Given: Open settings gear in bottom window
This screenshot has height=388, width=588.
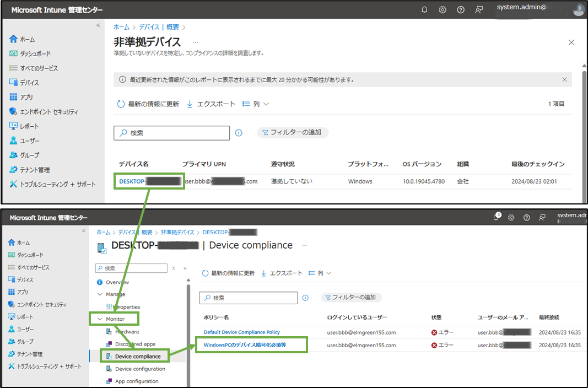Looking at the screenshot, I should tap(511, 218).
